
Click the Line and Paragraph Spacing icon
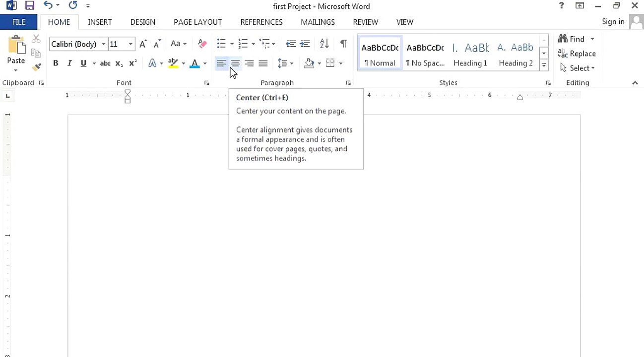pyautogui.click(x=282, y=63)
